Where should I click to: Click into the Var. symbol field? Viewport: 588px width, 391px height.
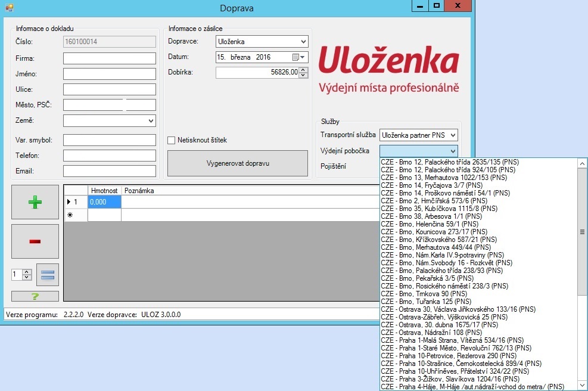point(110,140)
